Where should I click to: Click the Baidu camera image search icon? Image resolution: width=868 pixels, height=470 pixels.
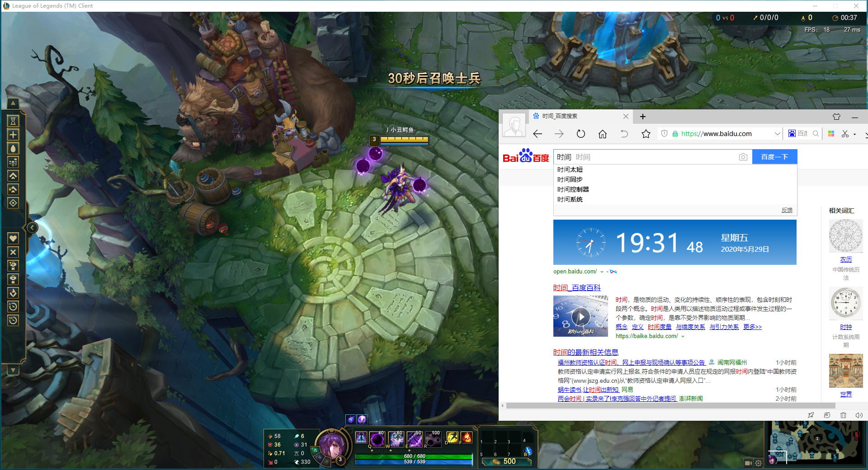[743, 157]
